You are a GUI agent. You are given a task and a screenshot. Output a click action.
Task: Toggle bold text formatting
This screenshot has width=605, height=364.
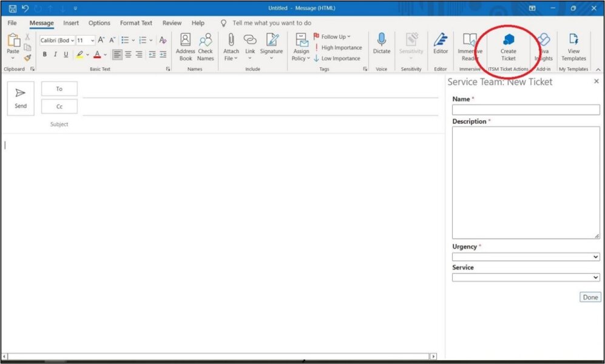click(x=45, y=54)
